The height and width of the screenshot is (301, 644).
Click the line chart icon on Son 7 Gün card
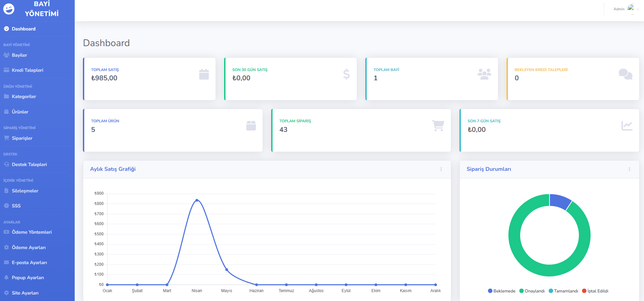(627, 126)
